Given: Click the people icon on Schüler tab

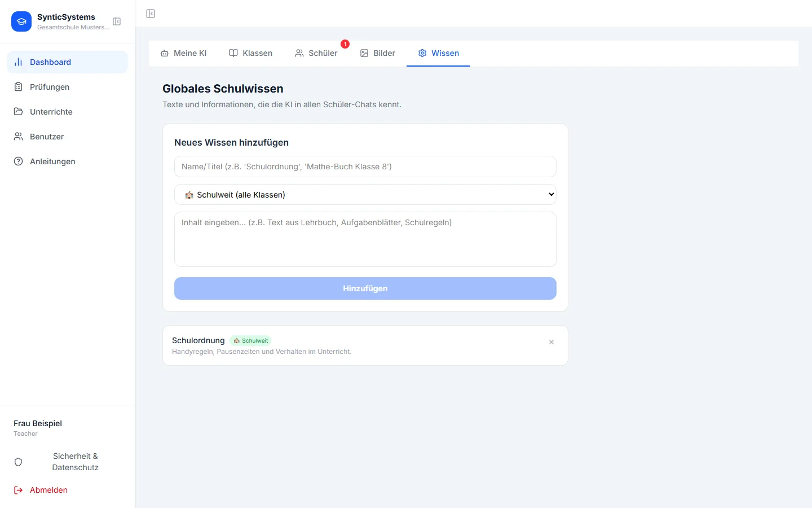Looking at the screenshot, I should (299, 53).
